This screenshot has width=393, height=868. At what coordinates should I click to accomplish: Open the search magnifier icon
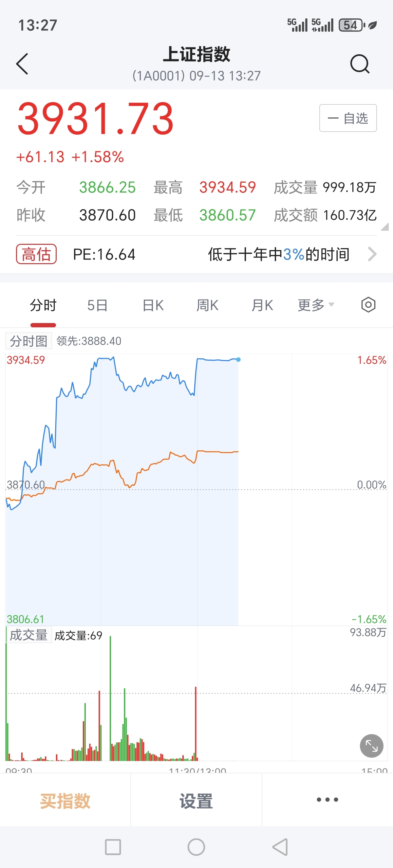360,64
